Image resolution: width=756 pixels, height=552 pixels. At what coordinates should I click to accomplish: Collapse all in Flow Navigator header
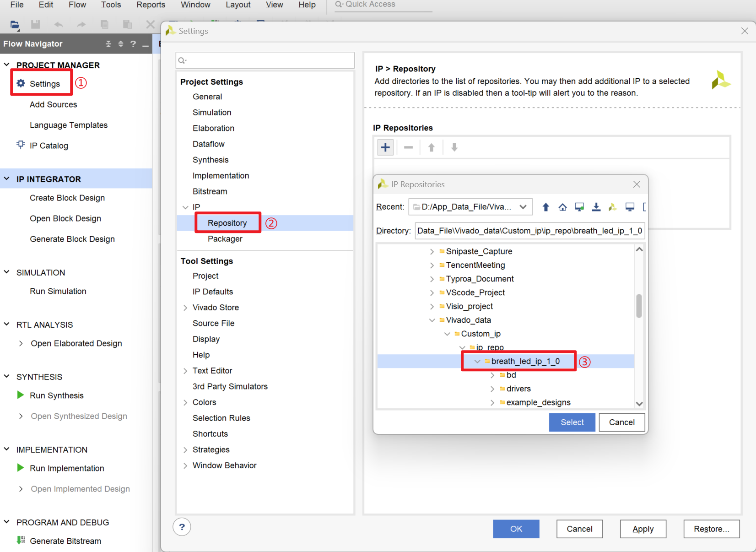pos(108,44)
